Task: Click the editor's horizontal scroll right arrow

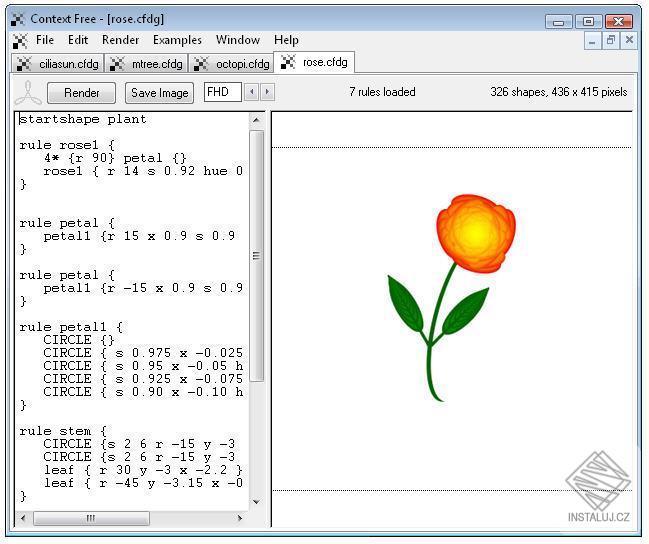Action: [240, 518]
